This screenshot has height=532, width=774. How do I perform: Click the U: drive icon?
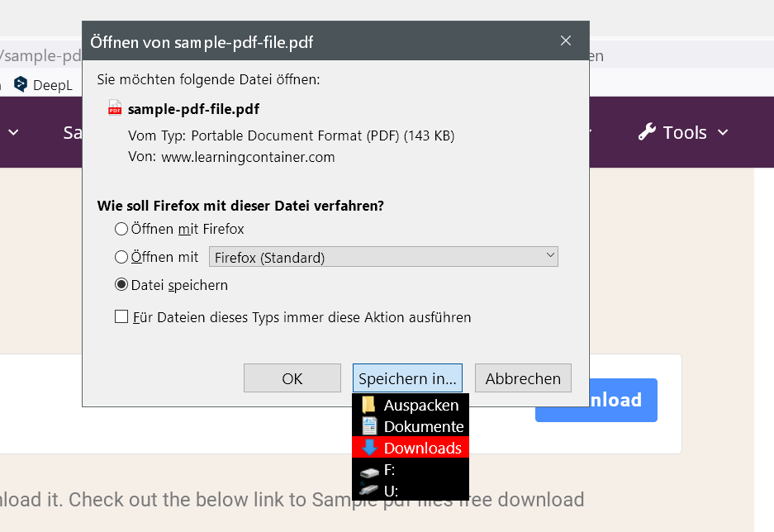pyautogui.click(x=369, y=491)
